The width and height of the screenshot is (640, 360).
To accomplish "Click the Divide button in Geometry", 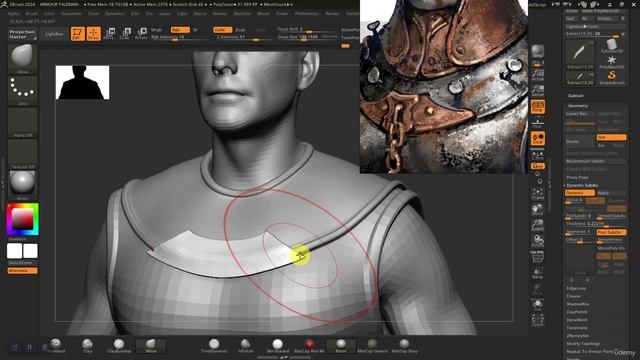I will pyautogui.click(x=580, y=141).
